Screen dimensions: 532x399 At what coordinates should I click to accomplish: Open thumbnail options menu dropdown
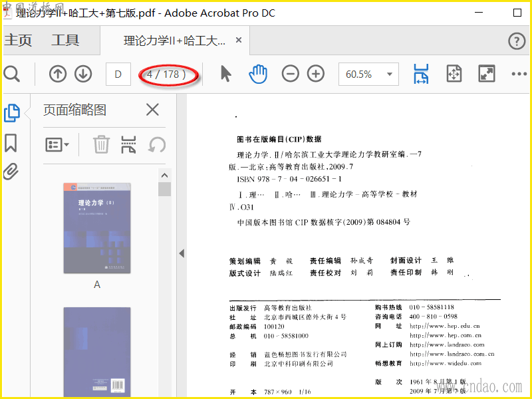[57, 145]
